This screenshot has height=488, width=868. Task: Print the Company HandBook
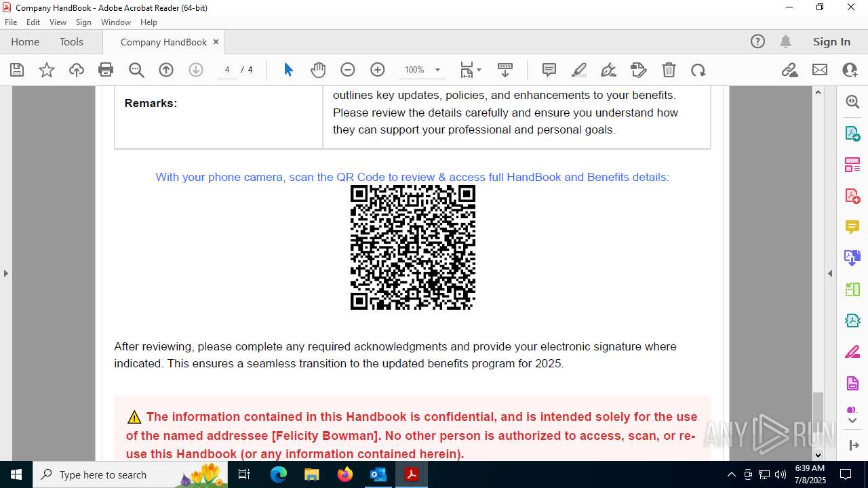(x=106, y=70)
